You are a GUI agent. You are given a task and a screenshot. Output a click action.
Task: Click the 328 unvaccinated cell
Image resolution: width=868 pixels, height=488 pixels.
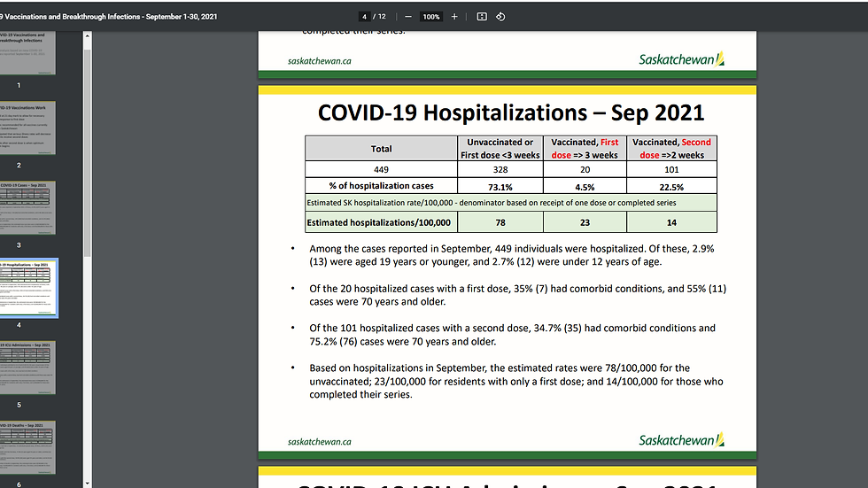(500, 169)
